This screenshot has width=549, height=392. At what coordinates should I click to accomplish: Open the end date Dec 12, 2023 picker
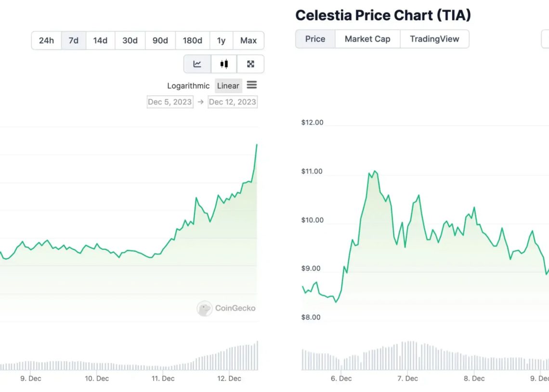tap(233, 102)
